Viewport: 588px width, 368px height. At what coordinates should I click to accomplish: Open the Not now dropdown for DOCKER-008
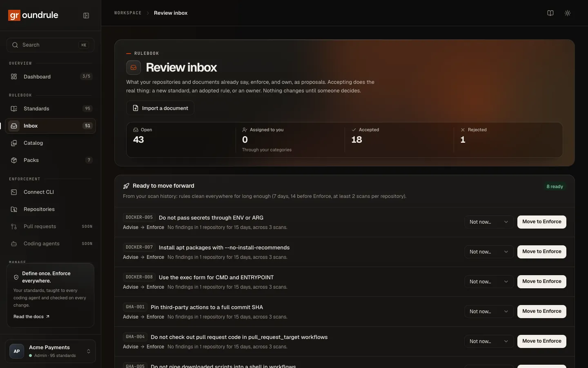pyautogui.click(x=489, y=282)
